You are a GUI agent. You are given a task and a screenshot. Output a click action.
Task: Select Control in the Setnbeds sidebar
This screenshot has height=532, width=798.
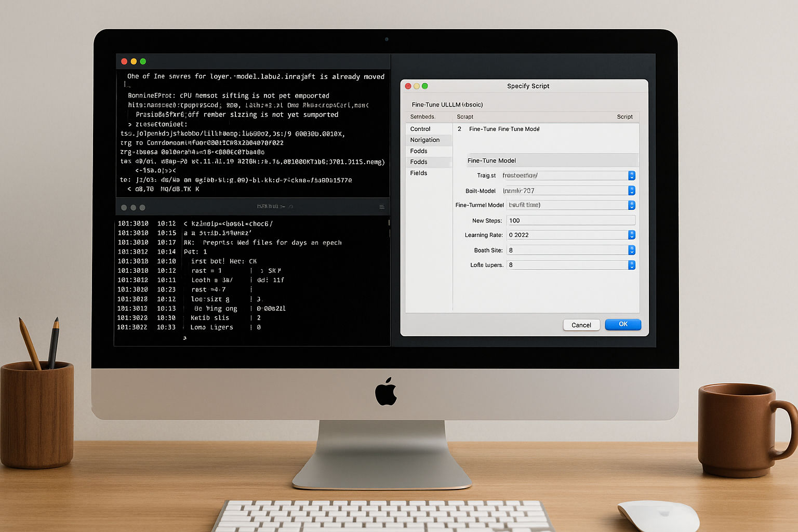click(x=421, y=129)
